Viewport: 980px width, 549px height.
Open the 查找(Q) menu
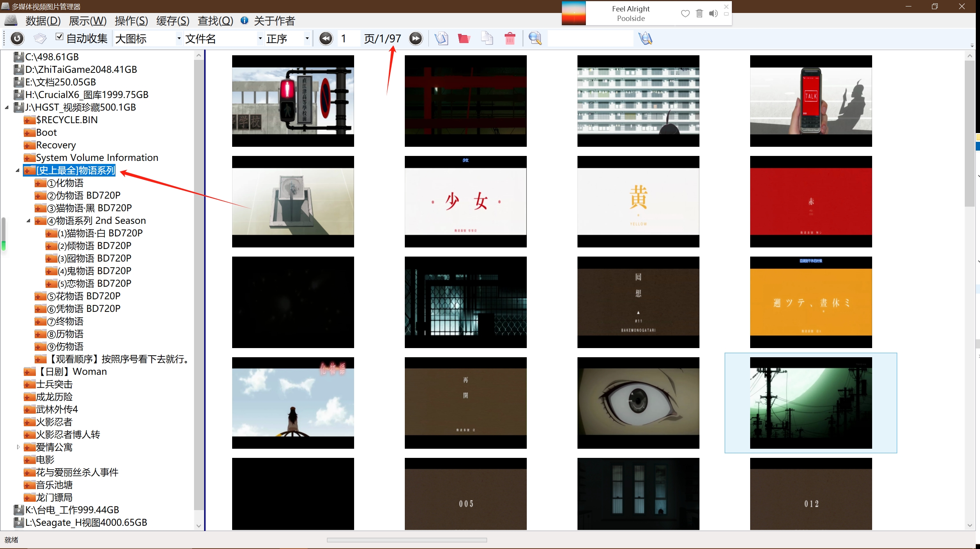click(216, 21)
